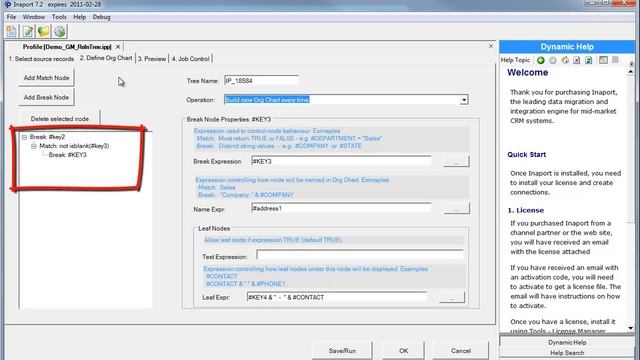Click the home icon in Dynamic Help toolbar
Image resolution: width=640 pixels, height=360 pixels.
(565, 60)
